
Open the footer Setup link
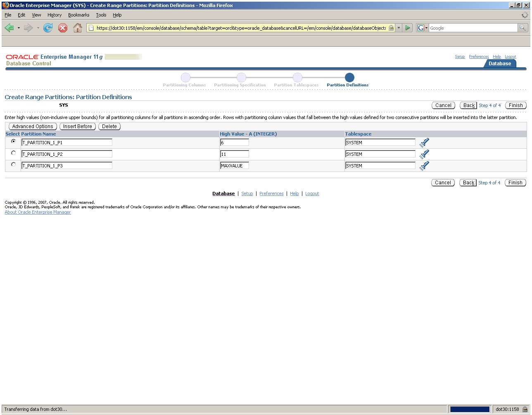pyautogui.click(x=247, y=193)
